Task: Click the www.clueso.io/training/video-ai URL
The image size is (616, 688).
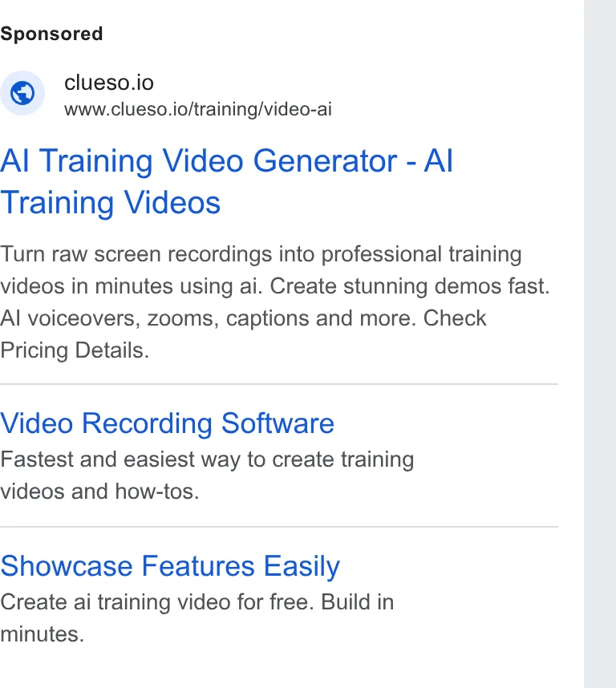Action: (x=198, y=109)
